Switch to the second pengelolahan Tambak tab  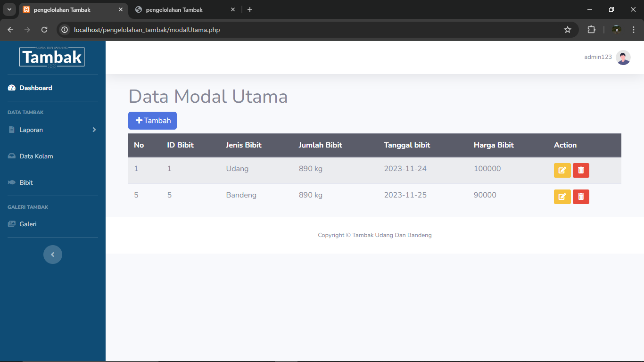185,9
